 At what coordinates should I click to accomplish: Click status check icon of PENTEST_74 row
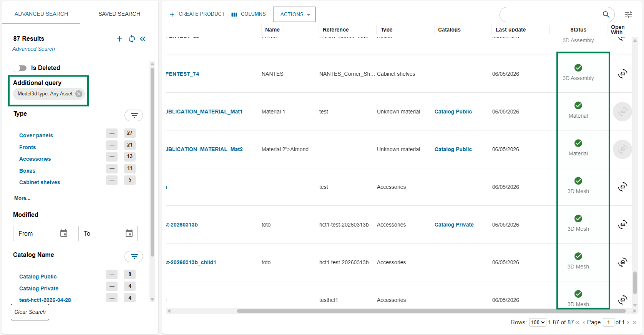578,68
